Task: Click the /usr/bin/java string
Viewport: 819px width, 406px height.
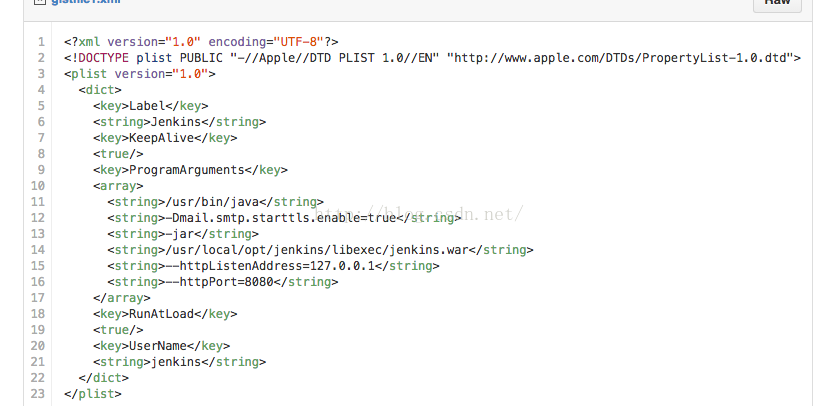Action: click(x=216, y=202)
